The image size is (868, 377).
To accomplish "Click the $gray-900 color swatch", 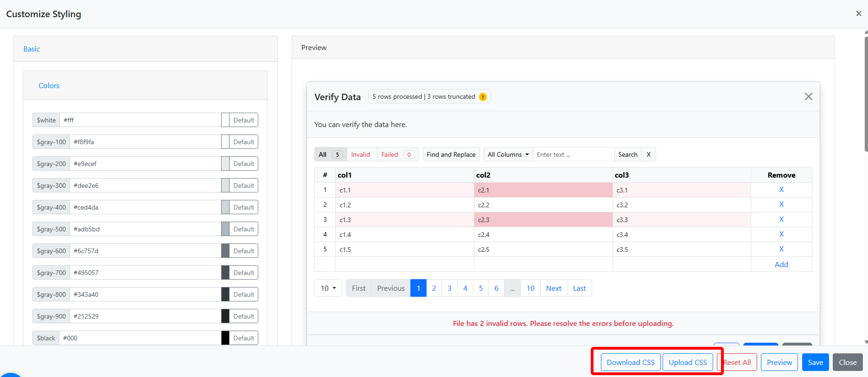I will [x=225, y=316].
